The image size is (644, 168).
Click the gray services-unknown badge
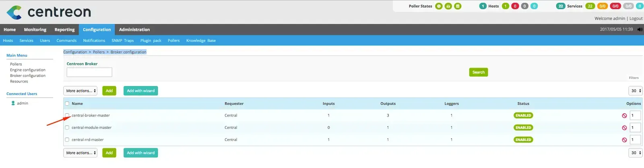point(628,6)
